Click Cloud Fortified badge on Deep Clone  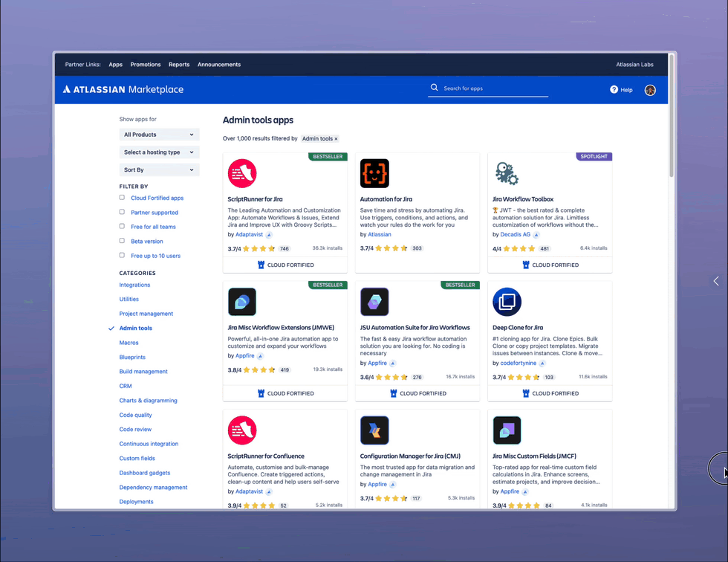[550, 393]
